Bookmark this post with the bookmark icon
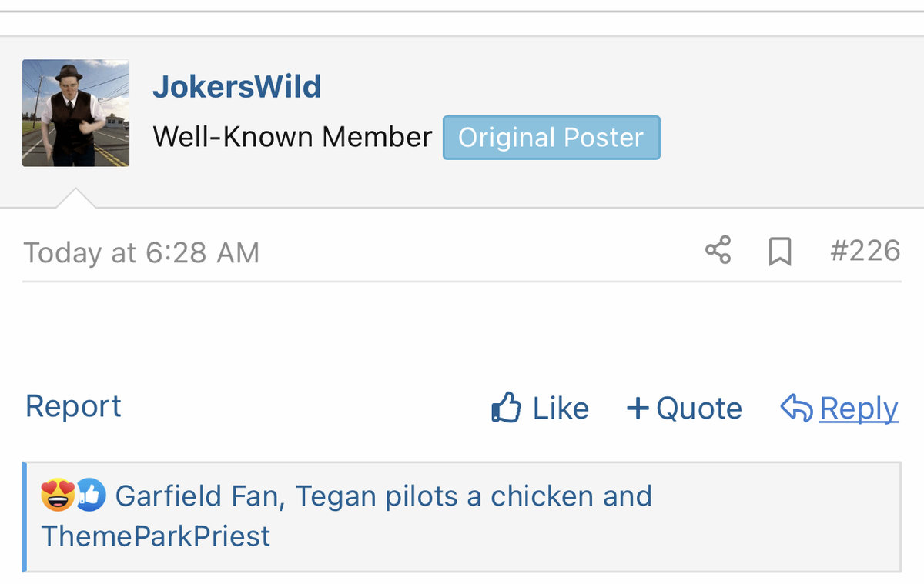The width and height of the screenshot is (924, 584). tap(780, 252)
